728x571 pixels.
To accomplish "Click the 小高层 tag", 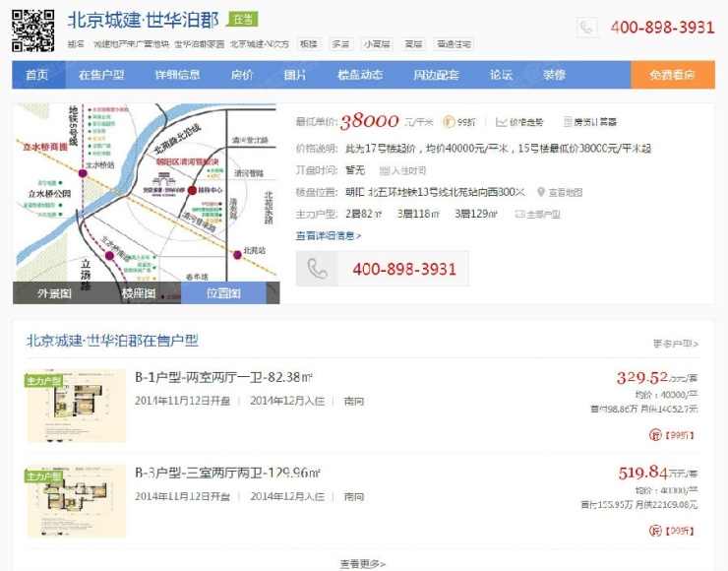I will pos(377,44).
